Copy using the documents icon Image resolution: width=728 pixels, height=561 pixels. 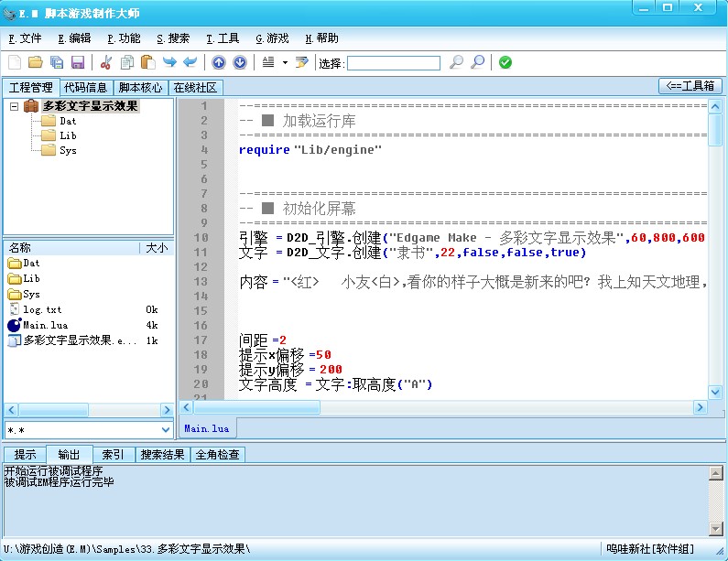[x=126, y=62]
